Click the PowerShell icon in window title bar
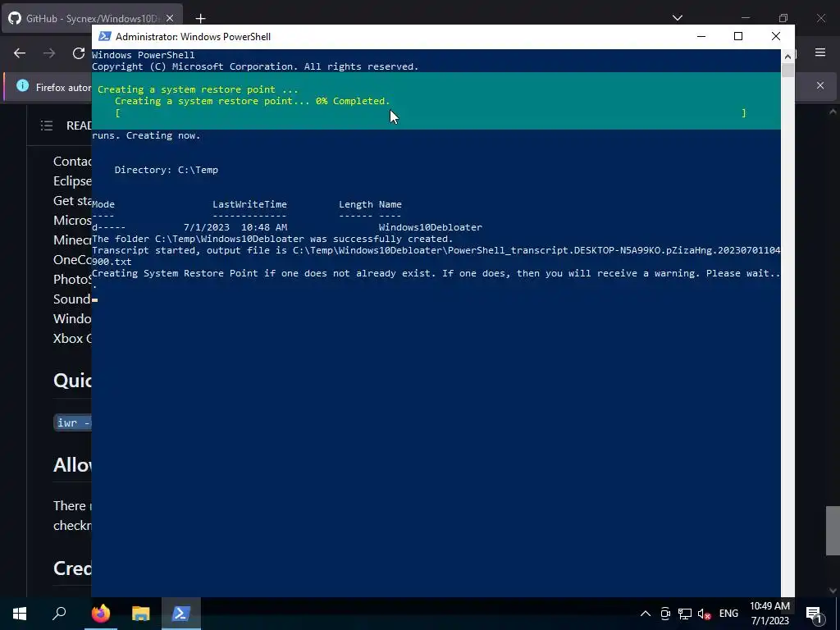 pyautogui.click(x=105, y=36)
